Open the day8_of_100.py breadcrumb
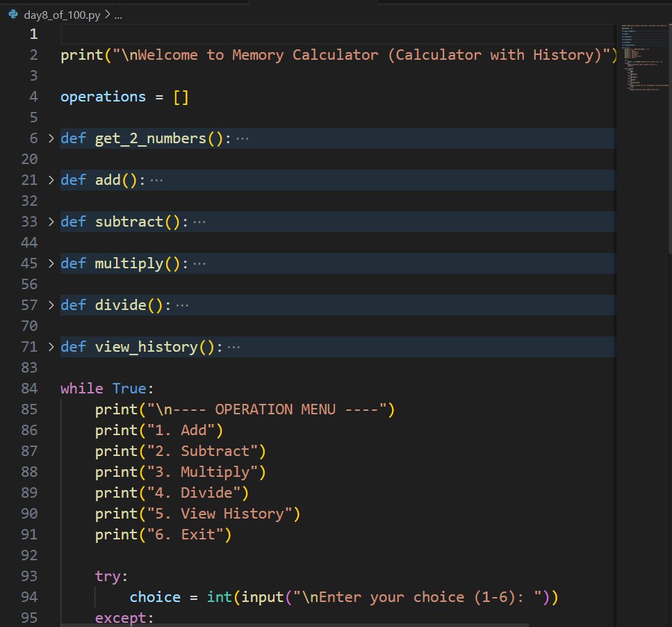 (x=62, y=15)
